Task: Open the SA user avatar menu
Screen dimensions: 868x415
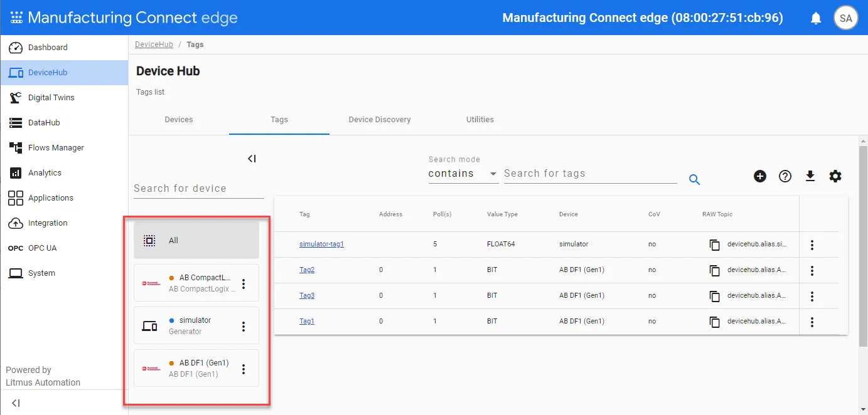Action: pos(845,18)
